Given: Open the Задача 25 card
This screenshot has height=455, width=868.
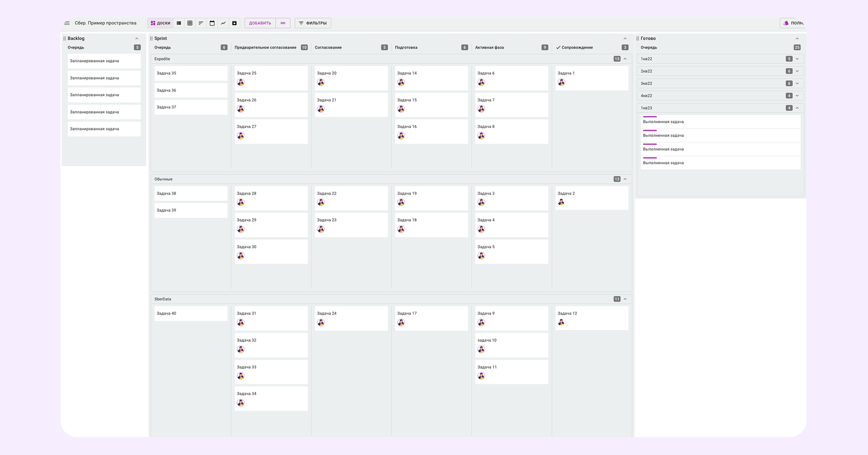Looking at the screenshot, I should click(x=271, y=73).
